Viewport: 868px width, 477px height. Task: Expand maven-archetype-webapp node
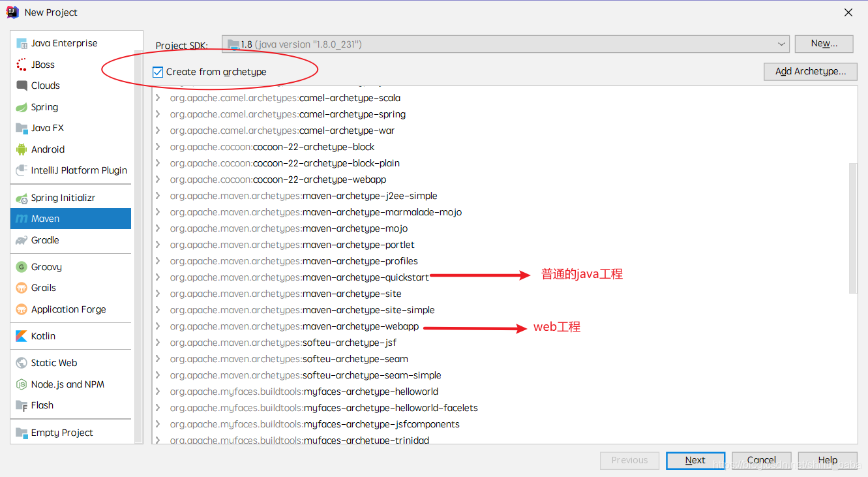pos(158,326)
